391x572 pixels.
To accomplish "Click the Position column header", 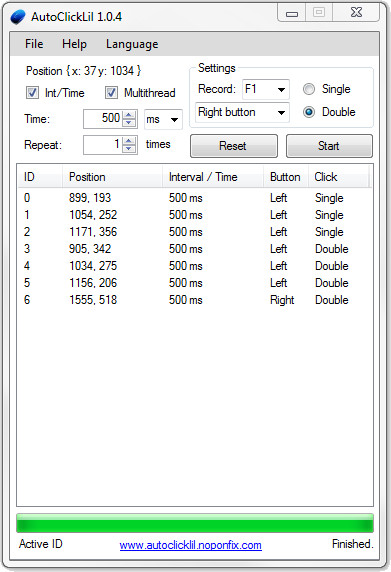I will [112, 177].
